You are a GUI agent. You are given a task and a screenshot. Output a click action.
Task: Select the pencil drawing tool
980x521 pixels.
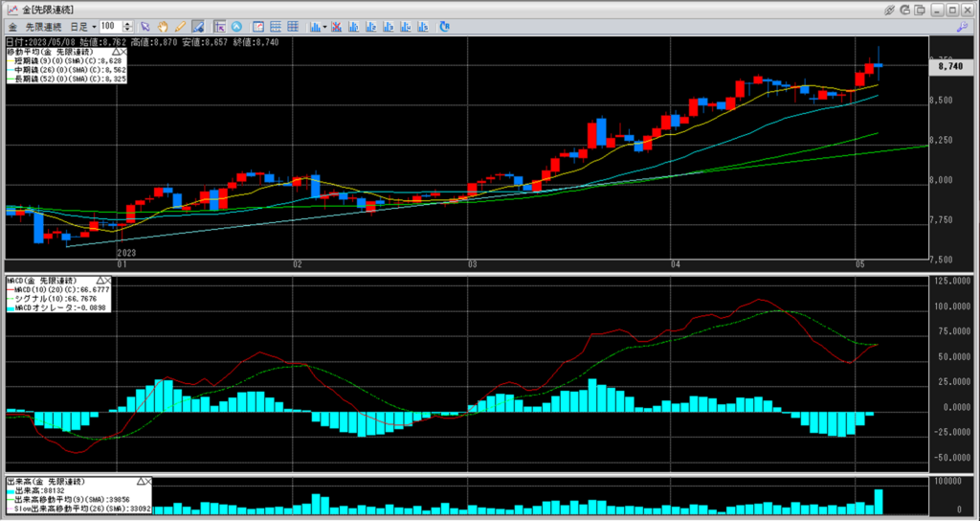click(180, 26)
